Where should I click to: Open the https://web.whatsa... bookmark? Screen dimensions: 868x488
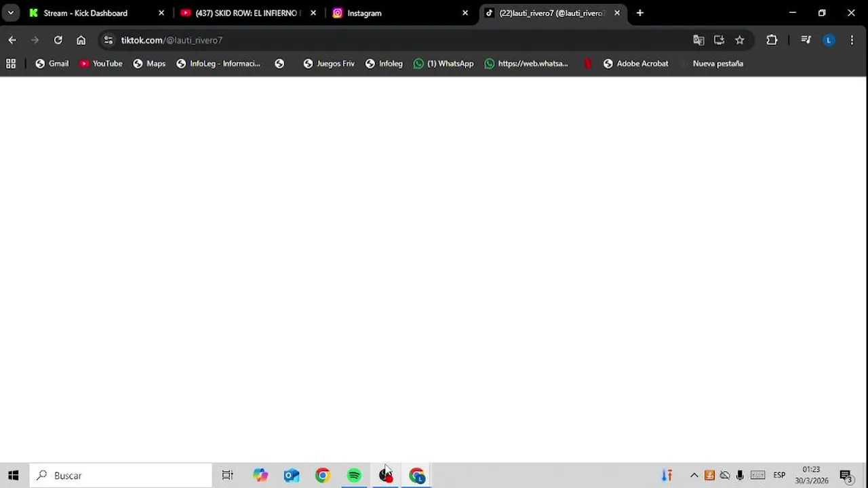[526, 64]
